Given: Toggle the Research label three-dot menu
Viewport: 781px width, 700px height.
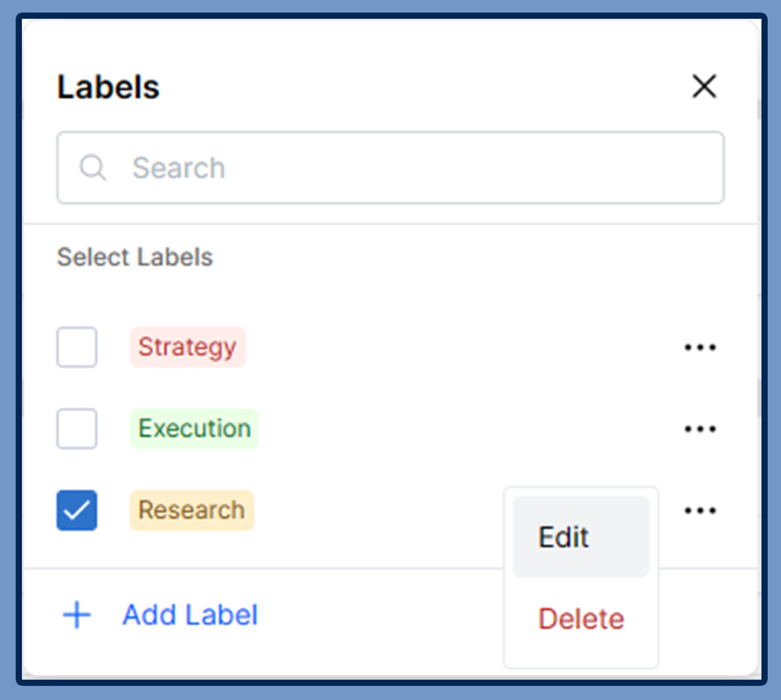Looking at the screenshot, I should (x=700, y=511).
